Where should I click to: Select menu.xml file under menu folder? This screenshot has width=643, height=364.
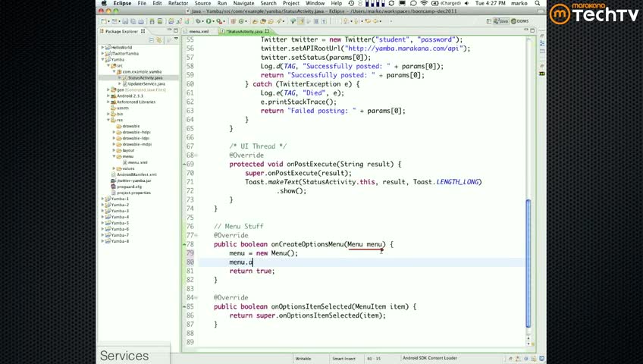[137, 162]
